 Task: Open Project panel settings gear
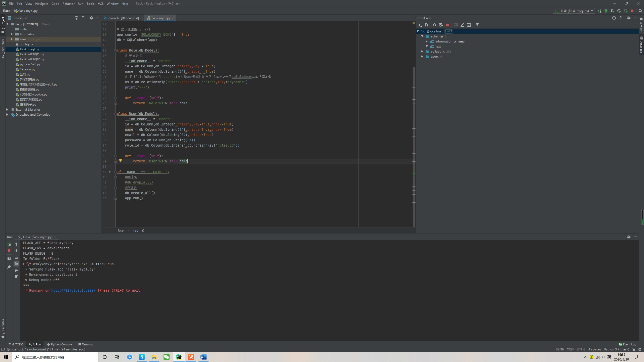point(91,18)
